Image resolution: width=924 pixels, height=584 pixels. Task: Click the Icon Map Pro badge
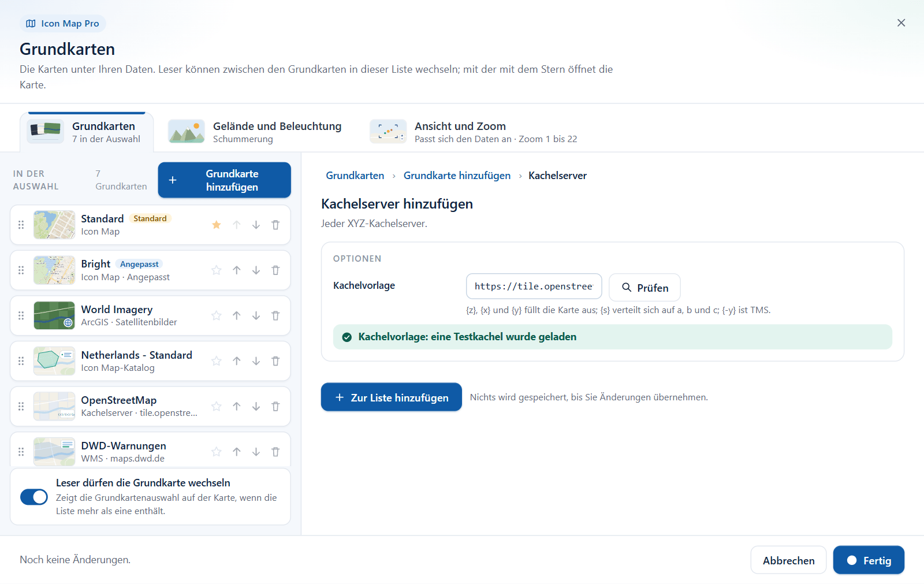point(63,24)
